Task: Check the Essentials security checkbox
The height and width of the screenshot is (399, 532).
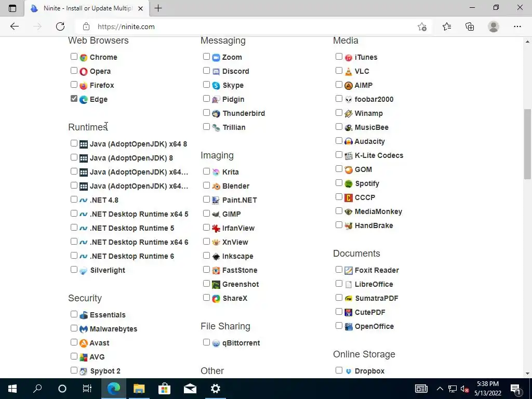Action: click(74, 314)
